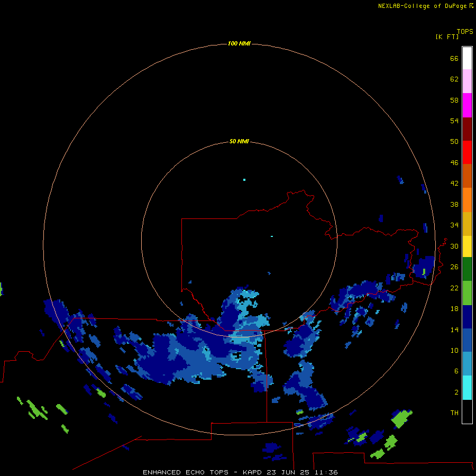Viewport: 476px width, 476px height.
Task: Click the white swatch in the tops legend
Action: pos(467,58)
